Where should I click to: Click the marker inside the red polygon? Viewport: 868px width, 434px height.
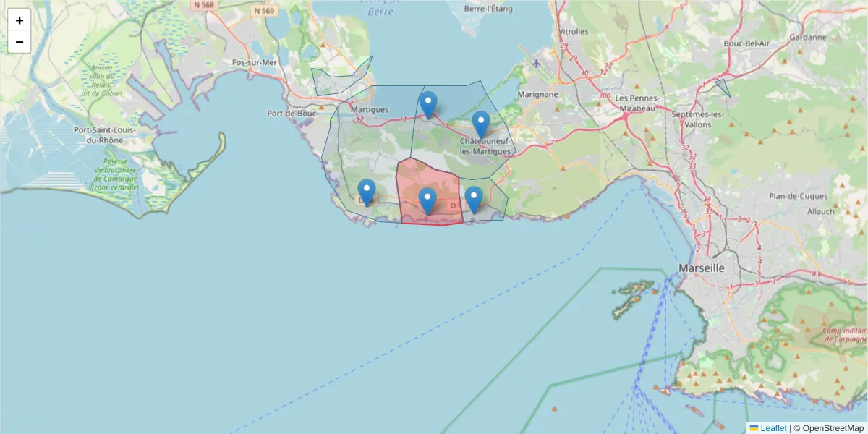[427, 201]
